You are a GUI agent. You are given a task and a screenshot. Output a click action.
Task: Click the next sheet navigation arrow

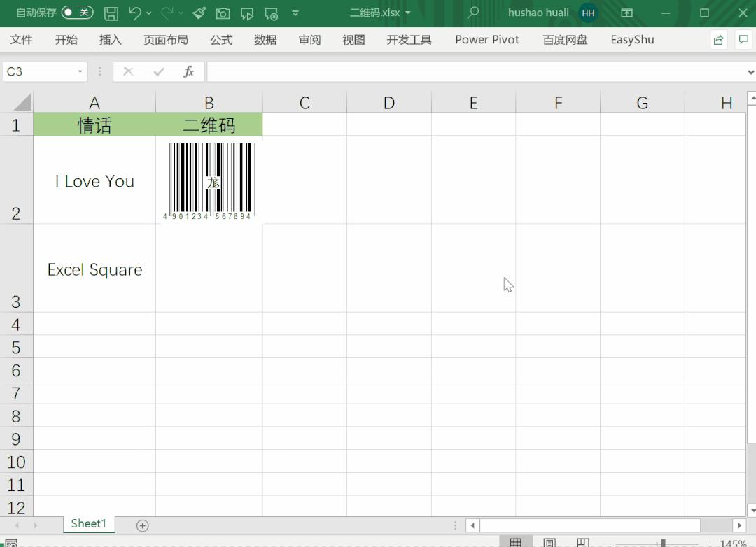(35, 525)
